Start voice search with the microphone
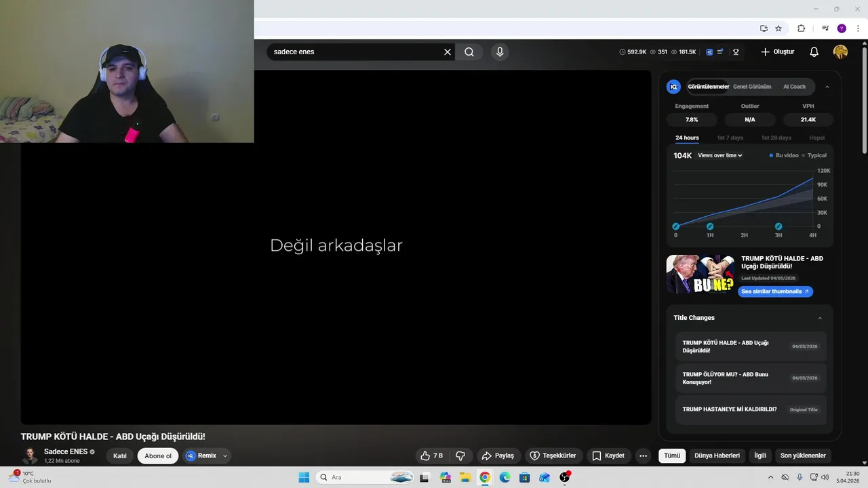The height and width of the screenshot is (488, 868). point(500,52)
